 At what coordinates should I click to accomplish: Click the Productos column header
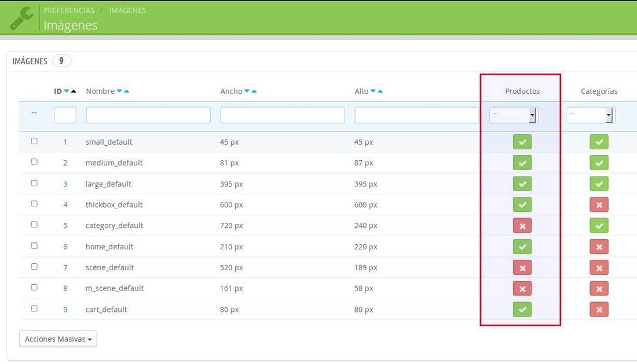tap(522, 91)
